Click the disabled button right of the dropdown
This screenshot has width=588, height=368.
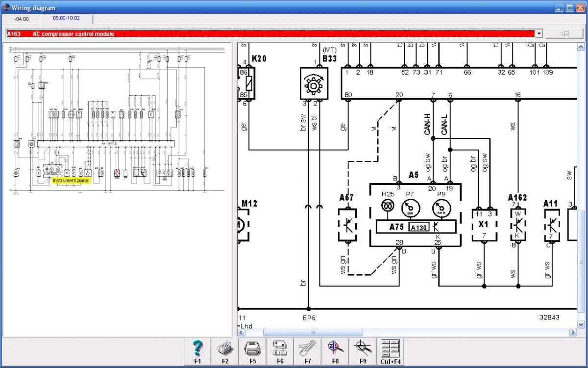tap(564, 34)
